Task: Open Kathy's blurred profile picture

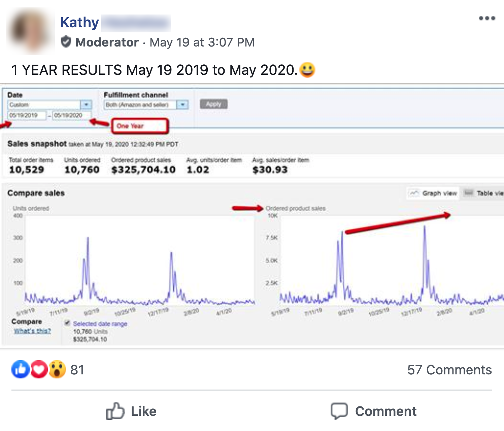Action: (31, 31)
